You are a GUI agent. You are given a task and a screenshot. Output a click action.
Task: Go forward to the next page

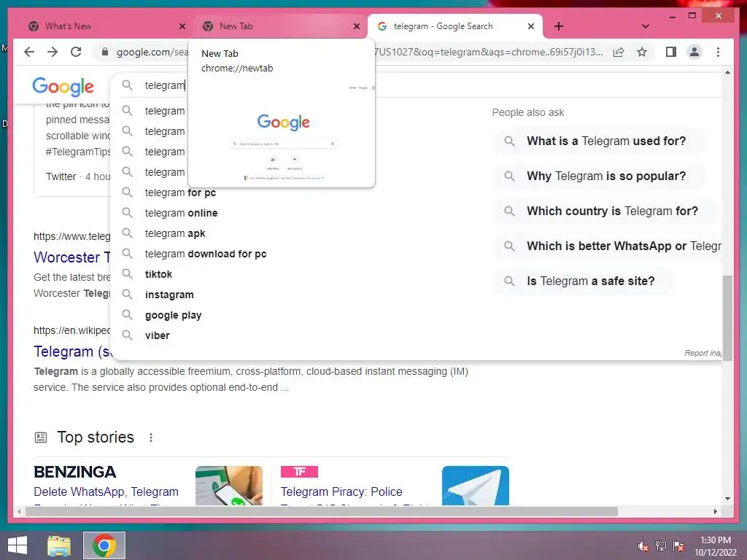(x=53, y=52)
